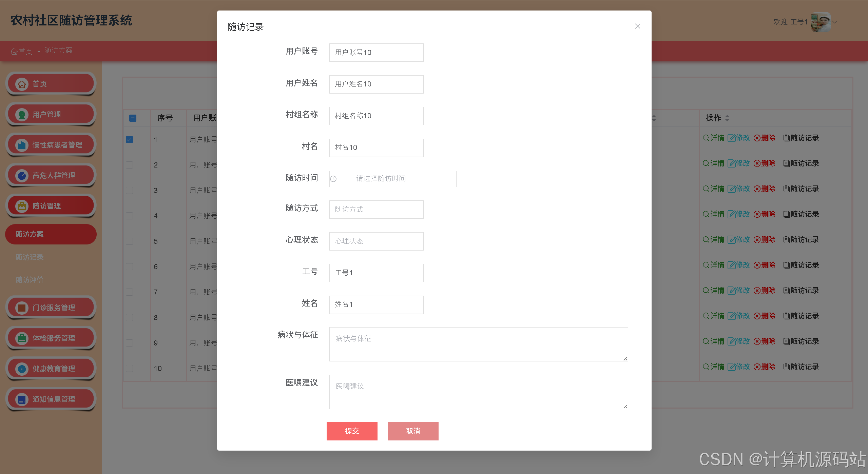The height and width of the screenshot is (474, 868).
Task: Click 修改 edit icon in row 1
Action: [732, 138]
